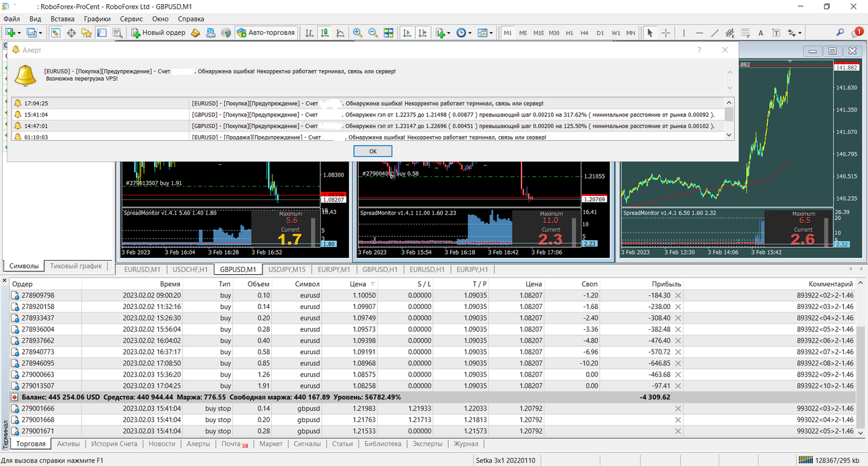
Task: Select the line chart type icon
Action: click(x=340, y=32)
